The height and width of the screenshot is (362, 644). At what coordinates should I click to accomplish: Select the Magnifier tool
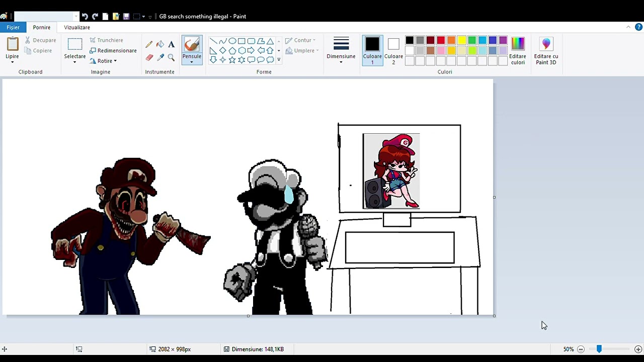pyautogui.click(x=171, y=57)
